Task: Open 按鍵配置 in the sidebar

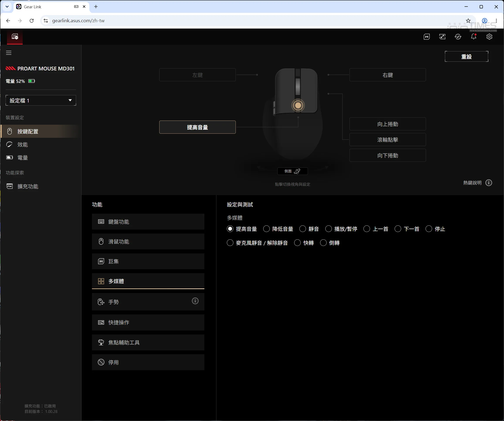Action: [41, 131]
